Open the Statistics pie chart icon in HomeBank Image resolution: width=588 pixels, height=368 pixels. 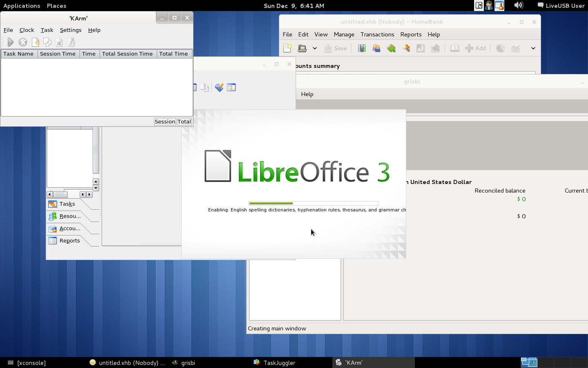pyautogui.click(x=501, y=48)
